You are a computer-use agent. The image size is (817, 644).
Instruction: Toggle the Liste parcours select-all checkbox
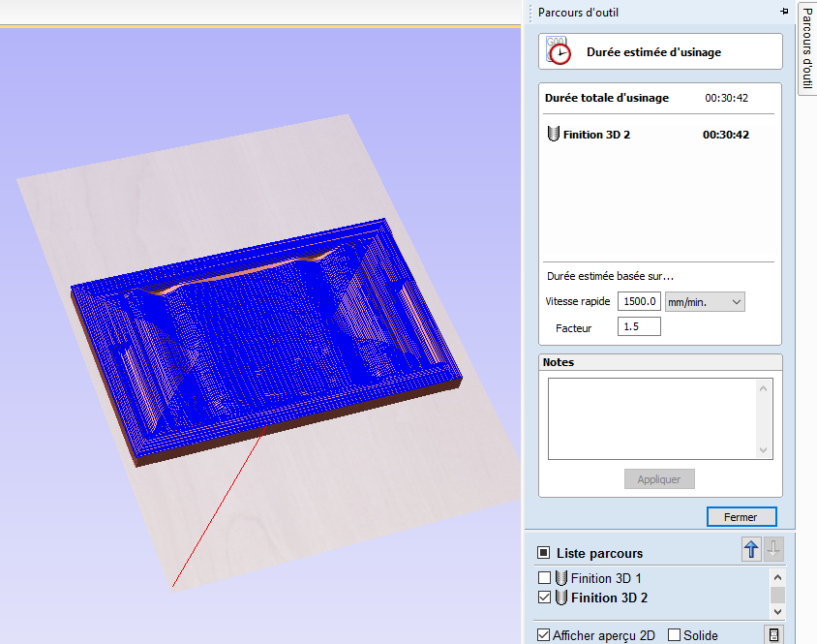pos(543,553)
